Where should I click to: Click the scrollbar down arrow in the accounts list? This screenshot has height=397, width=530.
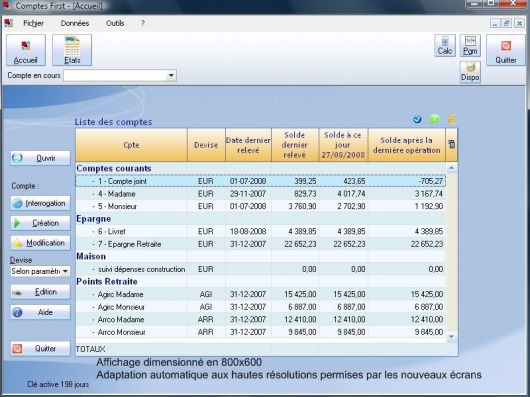click(x=452, y=337)
